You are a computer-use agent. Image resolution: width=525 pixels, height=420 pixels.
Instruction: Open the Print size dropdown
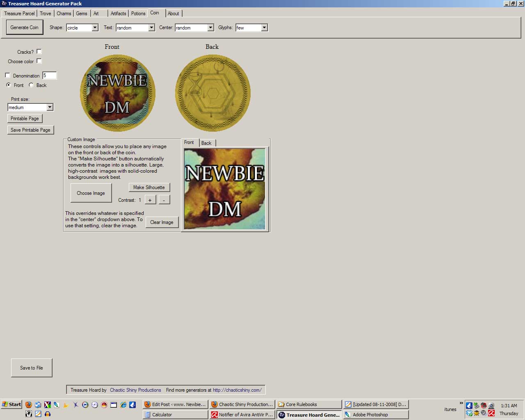[50, 107]
